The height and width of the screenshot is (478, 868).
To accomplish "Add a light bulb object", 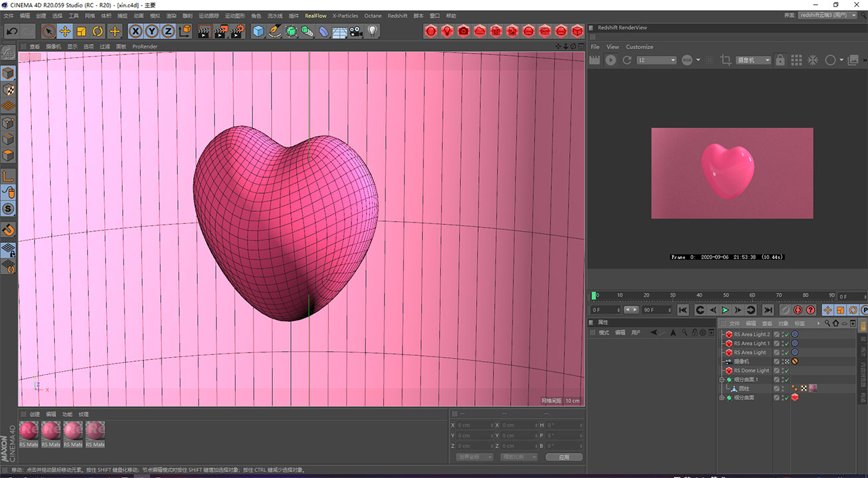I will 373,31.
